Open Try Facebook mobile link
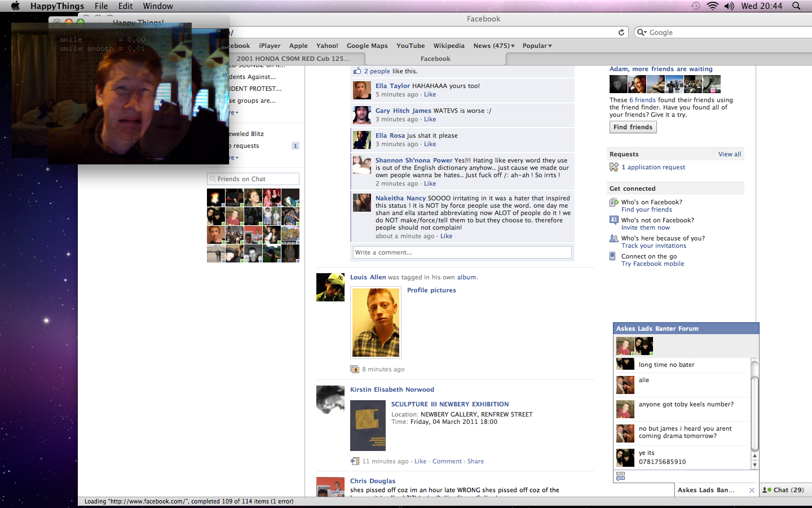Image resolution: width=812 pixels, height=508 pixels. point(652,264)
